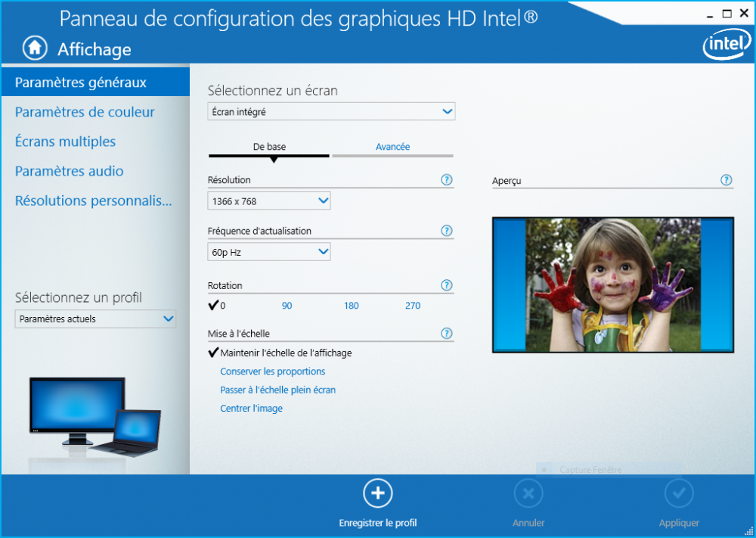The height and width of the screenshot is (538, 756).
Task: Click the Intel logo icon
Action: (727, 46)
